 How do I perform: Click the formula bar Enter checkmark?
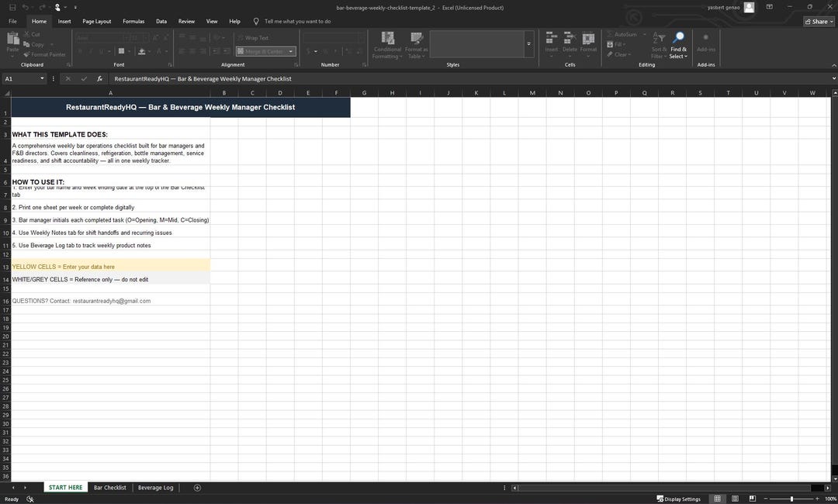click(x=84, y=78)
